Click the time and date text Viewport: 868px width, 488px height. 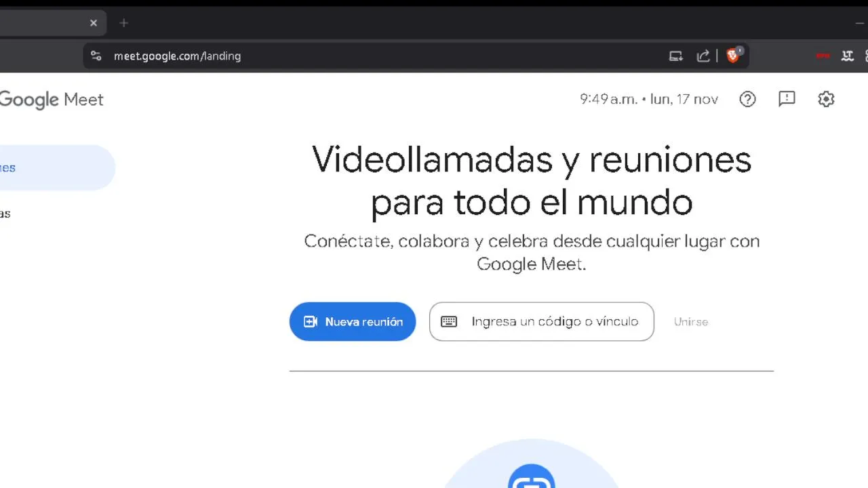point(649,100)
